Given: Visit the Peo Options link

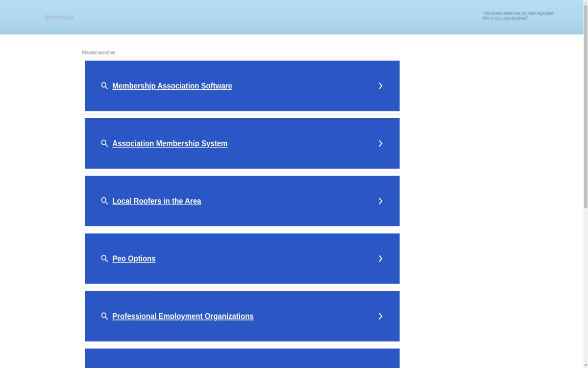Looking at the screenshot, I should click(x=134, y=259).
